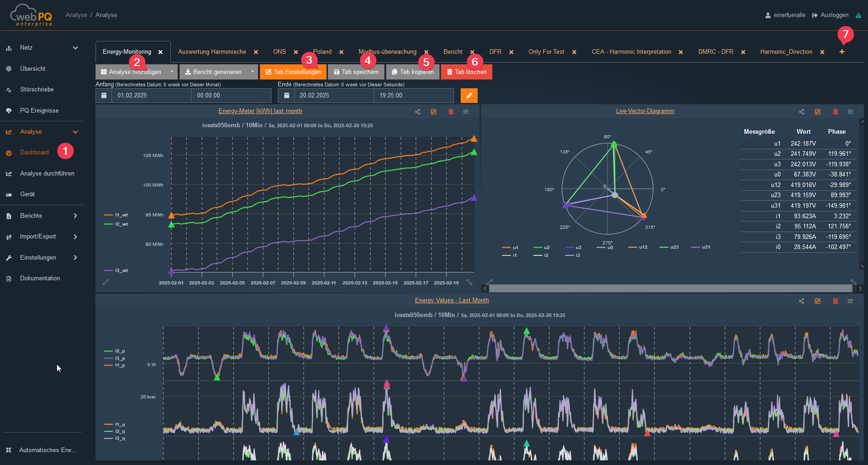Open the DMRC - DFR tab
The image size is (868, 465).
716,51
